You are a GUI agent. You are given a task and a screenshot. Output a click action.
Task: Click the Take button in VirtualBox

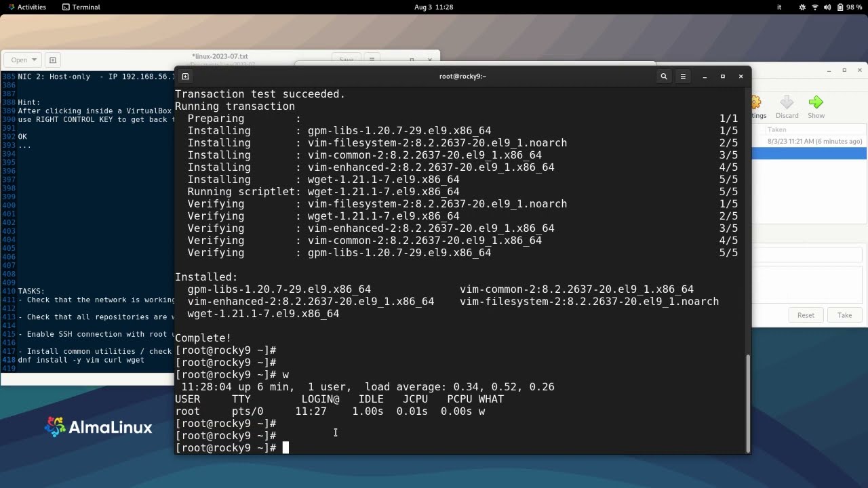[844, 315]
